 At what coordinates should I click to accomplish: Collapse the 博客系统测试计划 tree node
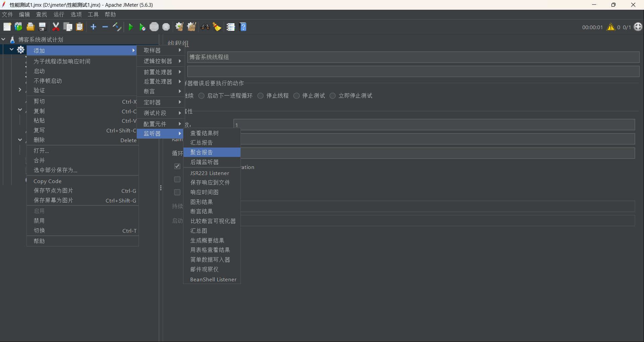(3, 39)
